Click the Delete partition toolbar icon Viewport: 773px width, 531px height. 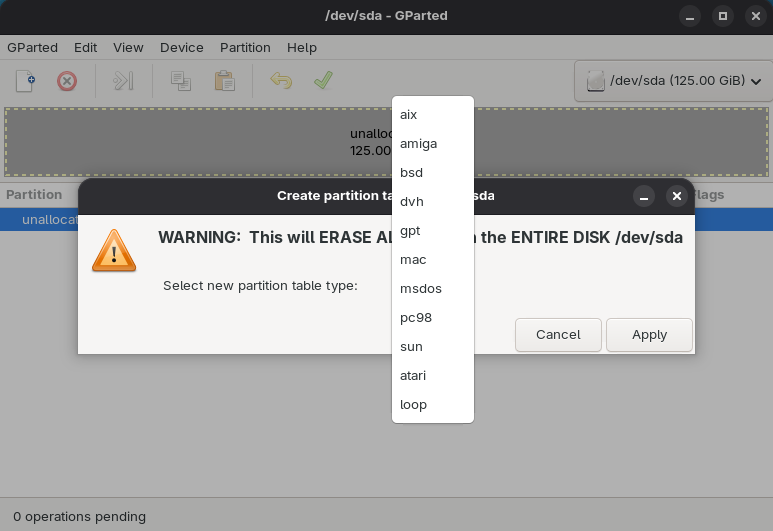(x=67, y=81)
